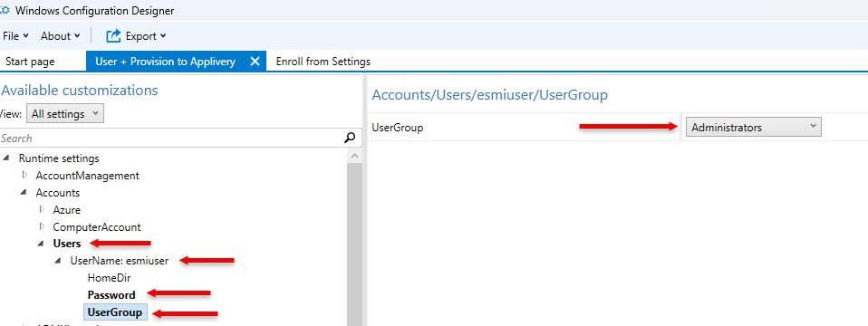Click the Search customizations field

171,139
